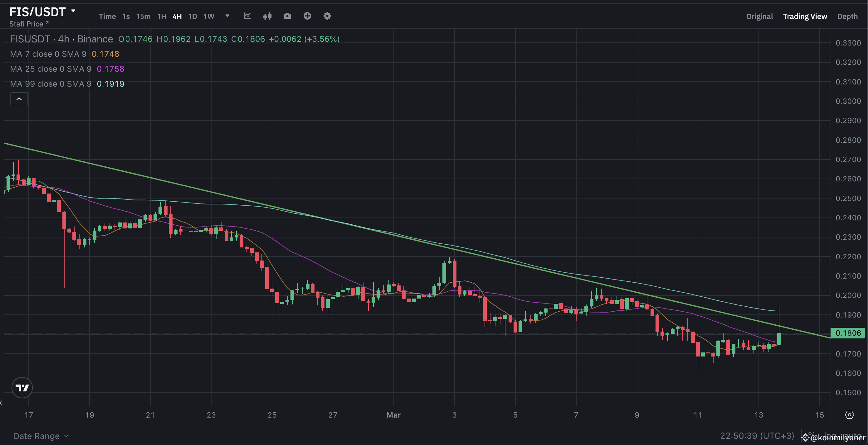This screenshot has width=868, height=445.
Task: Open indicators using the plus icon
Action: pos(307,16)
